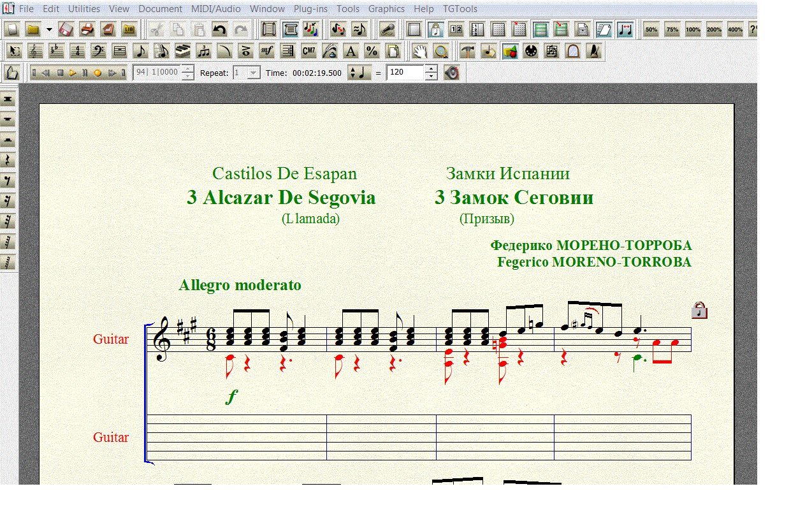Click the colored notes layer icon
This screenshot has height=521, width=812.
(310, 29)
